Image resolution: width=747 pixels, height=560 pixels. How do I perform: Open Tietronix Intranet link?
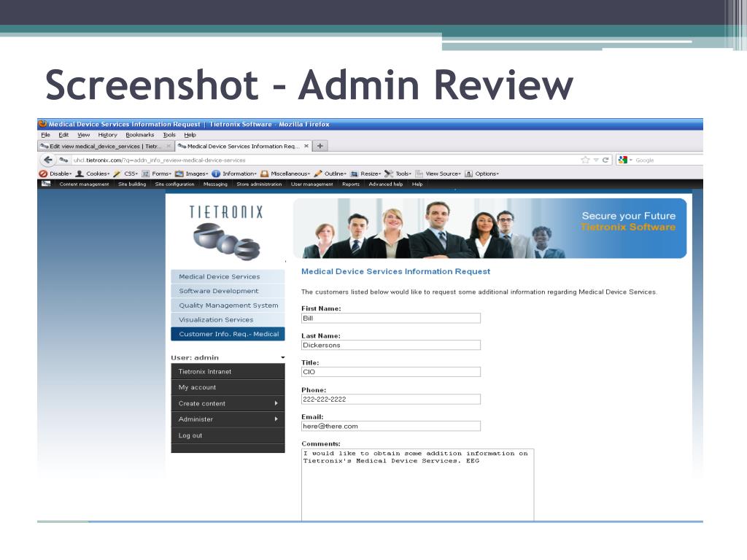point(228,371)
